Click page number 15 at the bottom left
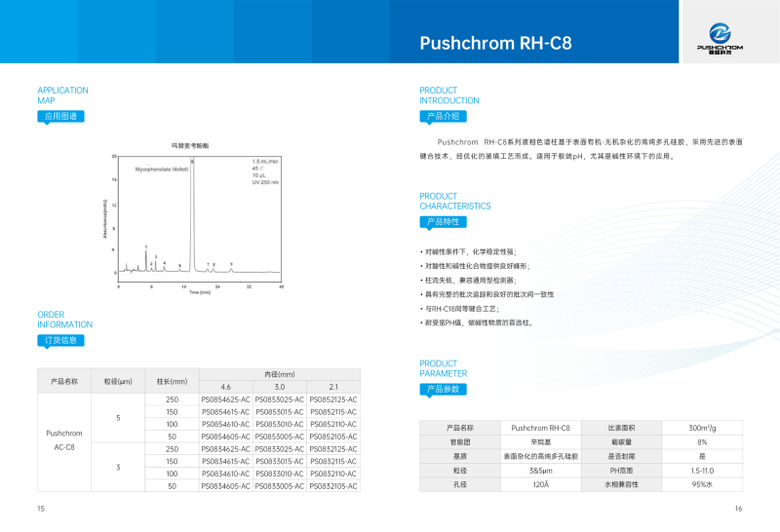The width and height of the screenshot is (780, 532). [x=41, y=509]
